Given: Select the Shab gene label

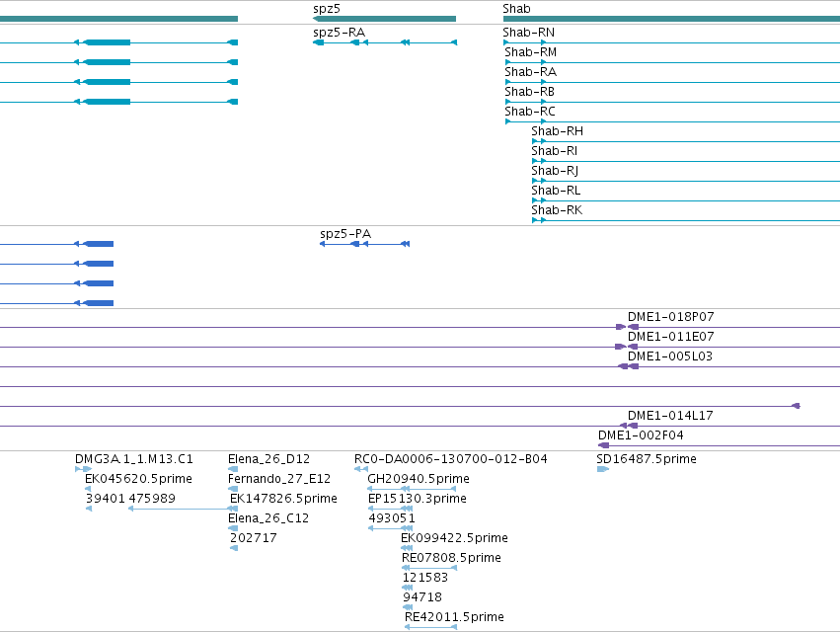Looking at the screenshot, I should (x=516, y=9).
